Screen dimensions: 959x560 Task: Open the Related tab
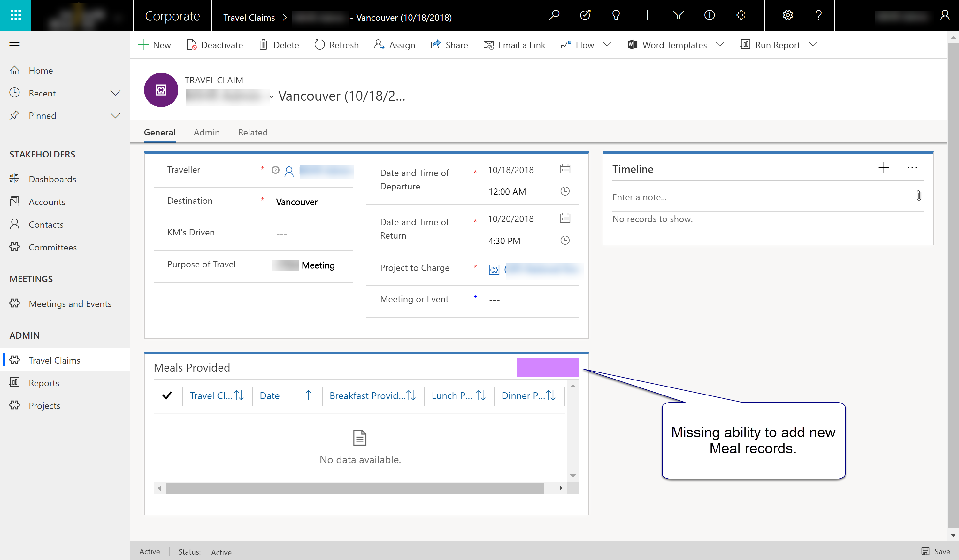pyautogui.click(x=253, y=132)
